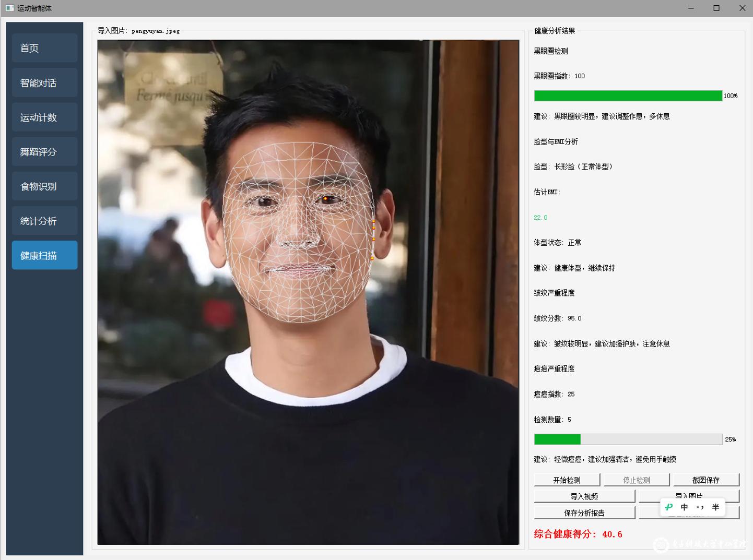
Task: Click the 保存分析报告 button
Action: pyautogui.click(x=584, y=513)
